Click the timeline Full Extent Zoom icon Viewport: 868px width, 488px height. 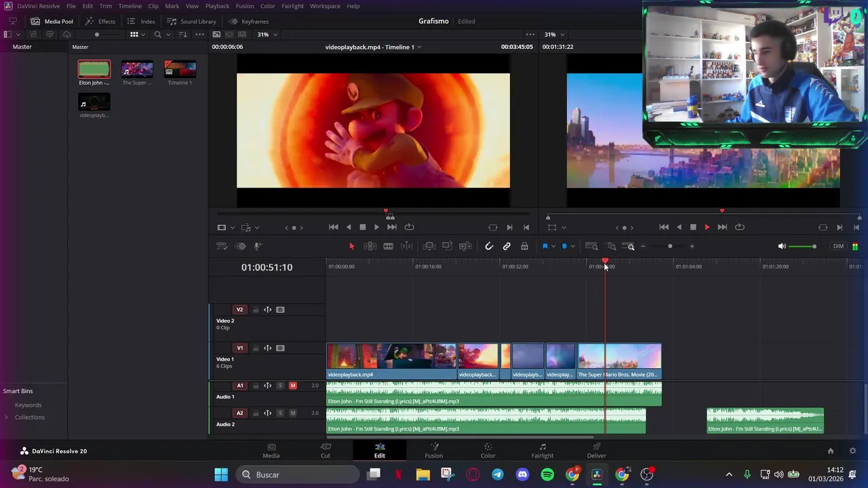pos(591,246)
